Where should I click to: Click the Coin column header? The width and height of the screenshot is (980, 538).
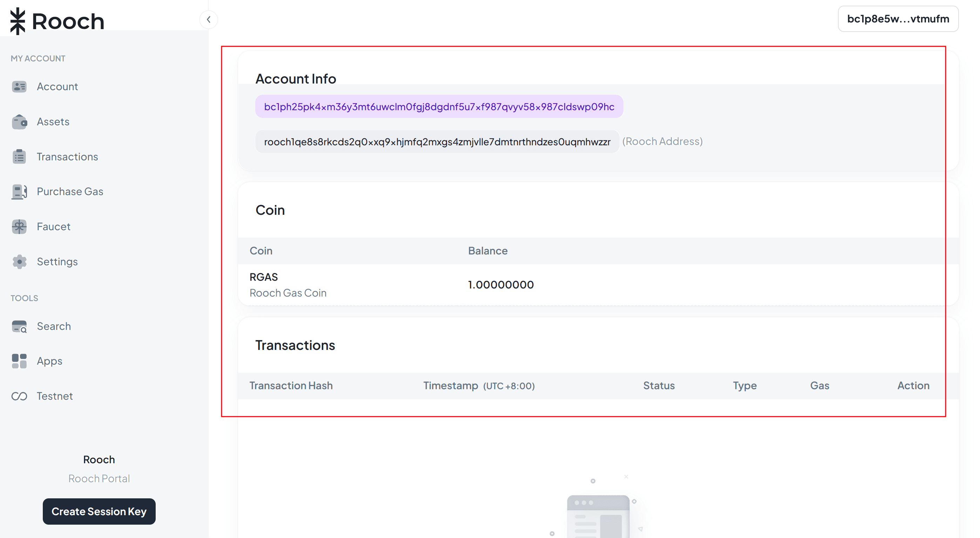tap(261, 251)
